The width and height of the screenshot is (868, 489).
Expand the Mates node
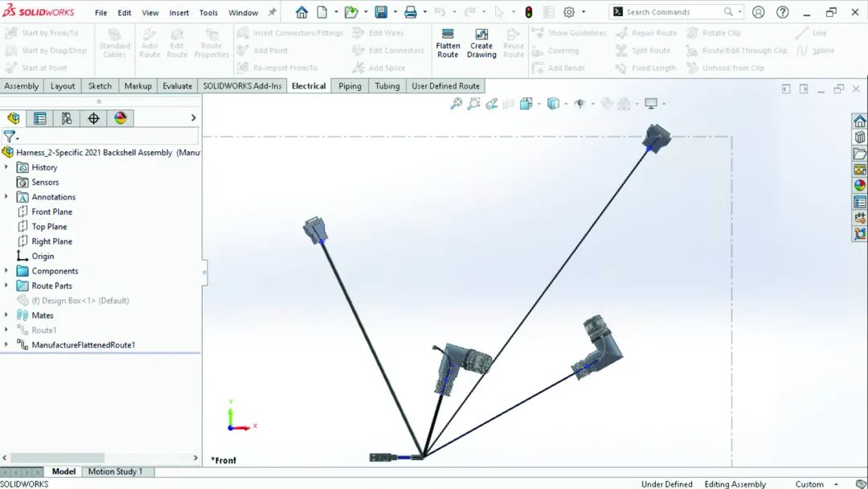6,315
